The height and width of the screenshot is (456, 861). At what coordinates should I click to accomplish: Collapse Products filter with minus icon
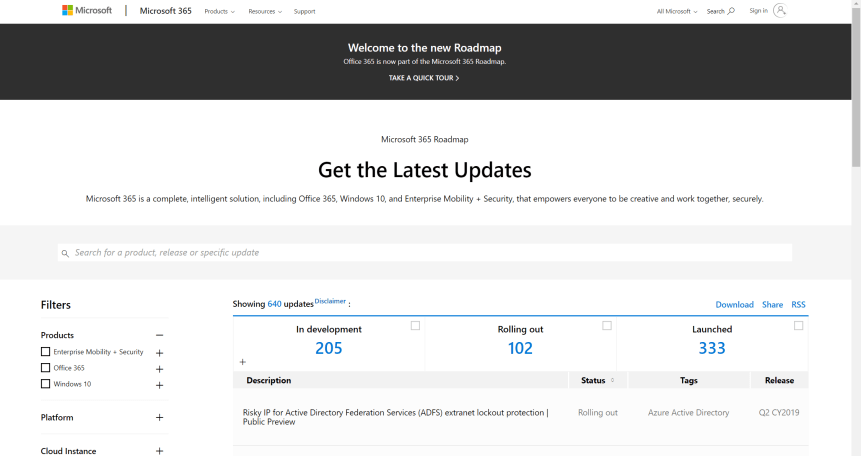pos(159,335)
